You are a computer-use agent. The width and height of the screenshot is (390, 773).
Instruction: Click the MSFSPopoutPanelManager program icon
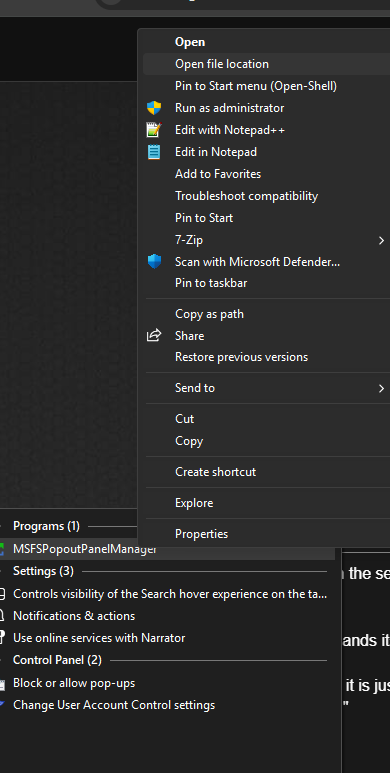point(1,549)
